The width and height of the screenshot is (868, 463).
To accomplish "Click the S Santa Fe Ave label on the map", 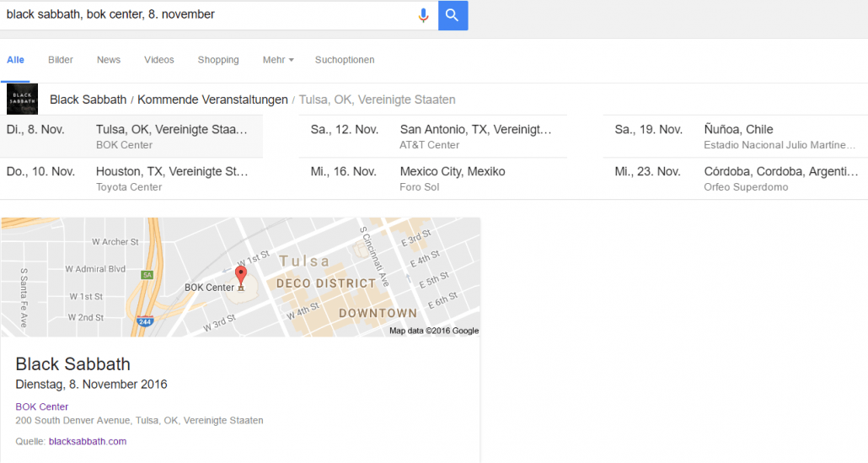I will pyautogui.click(x=24, y=298).
